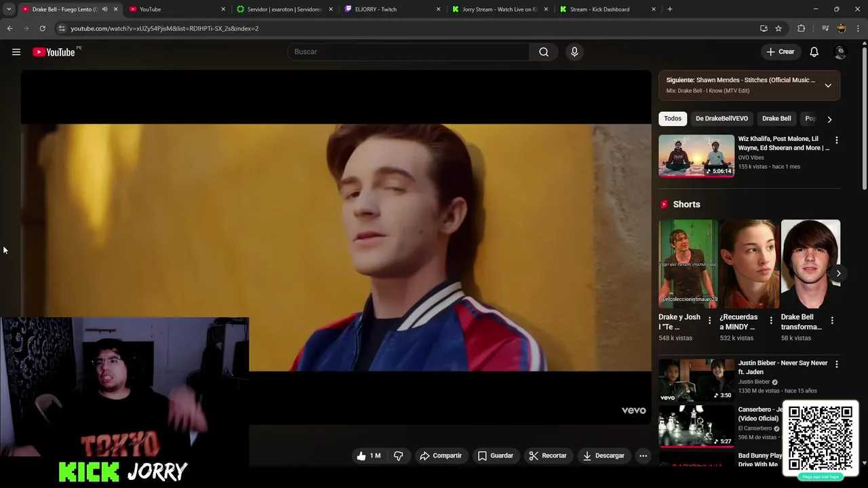
Task: Open the tab search dropdown
Action: (x=9, y=9)
